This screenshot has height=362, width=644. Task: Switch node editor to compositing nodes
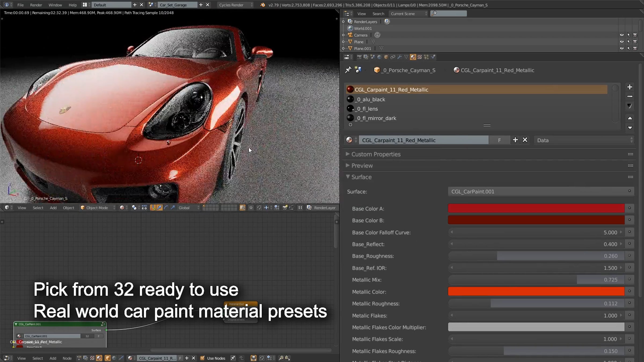click(86, 358)
